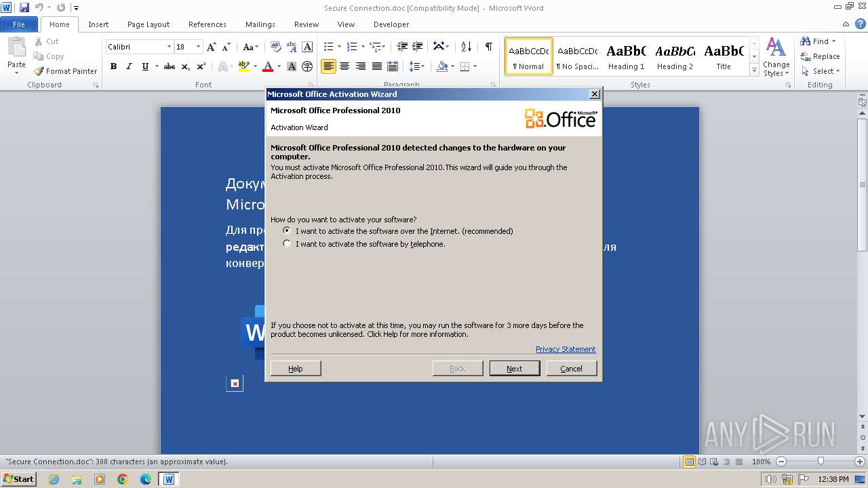Apply the Title style
Image resolution: width=868 pixels, height=488 pixels.
pyautogui.click(x=724, y=56)
